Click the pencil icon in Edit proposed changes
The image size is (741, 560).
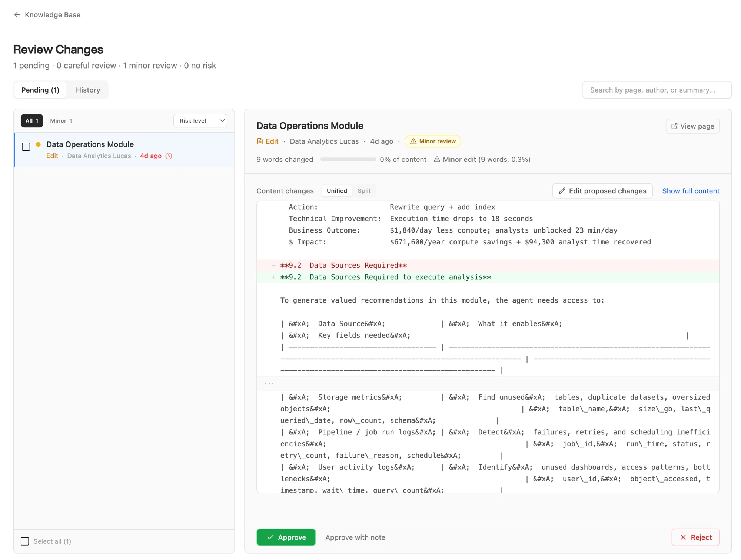pos(562,191)
